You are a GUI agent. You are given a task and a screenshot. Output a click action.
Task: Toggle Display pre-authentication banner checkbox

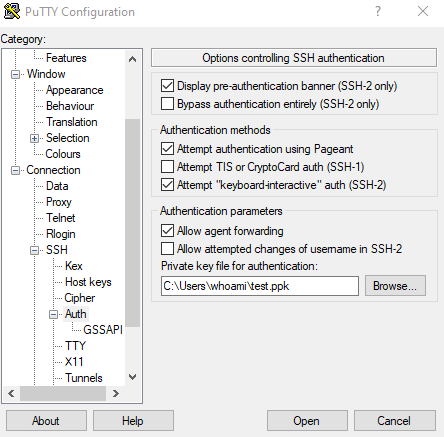[x=167, y=86]
